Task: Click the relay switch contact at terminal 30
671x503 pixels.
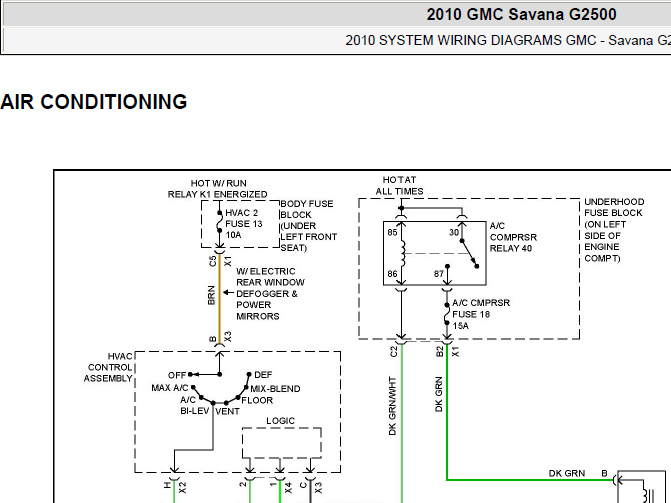Action: pyautogui.click(x=469, y=253)
